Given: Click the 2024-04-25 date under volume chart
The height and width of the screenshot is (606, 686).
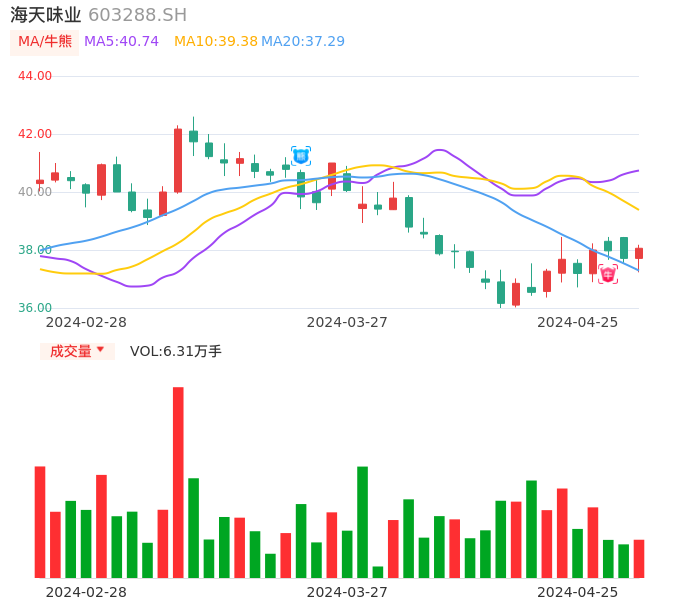Looking at the screenshot, I should (x=577, y=592).
